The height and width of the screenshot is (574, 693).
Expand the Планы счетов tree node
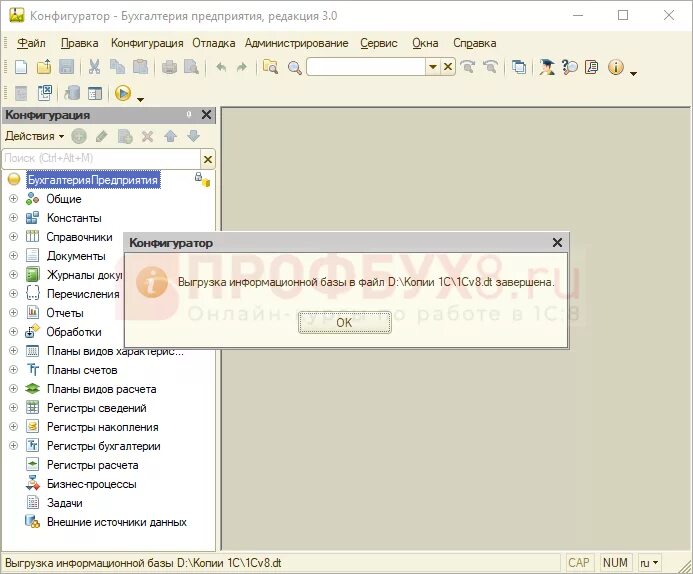pyautogui.click(x=13, y=370)
